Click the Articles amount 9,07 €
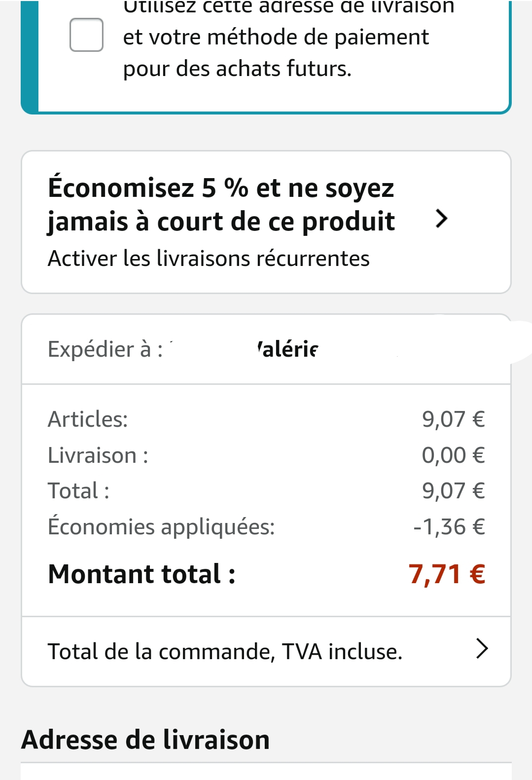 453,419
